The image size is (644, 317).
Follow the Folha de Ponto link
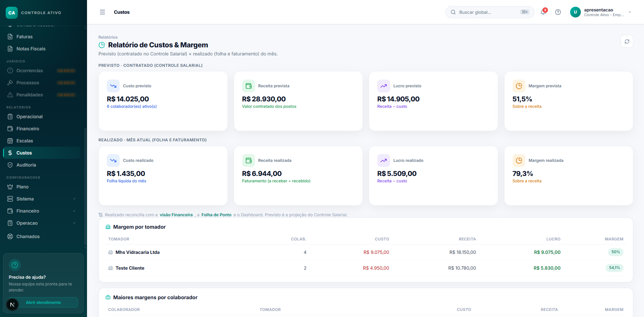click(x=216, y=215)
